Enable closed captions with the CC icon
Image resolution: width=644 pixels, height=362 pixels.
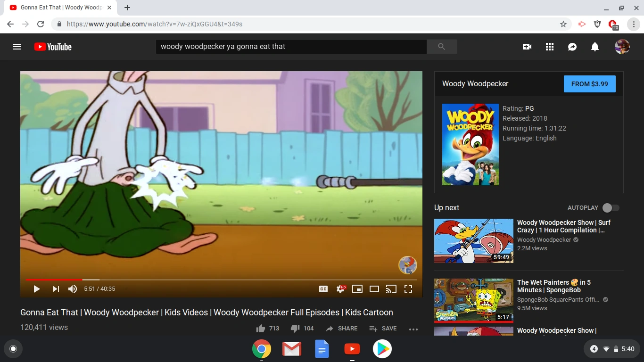[323, 288]
